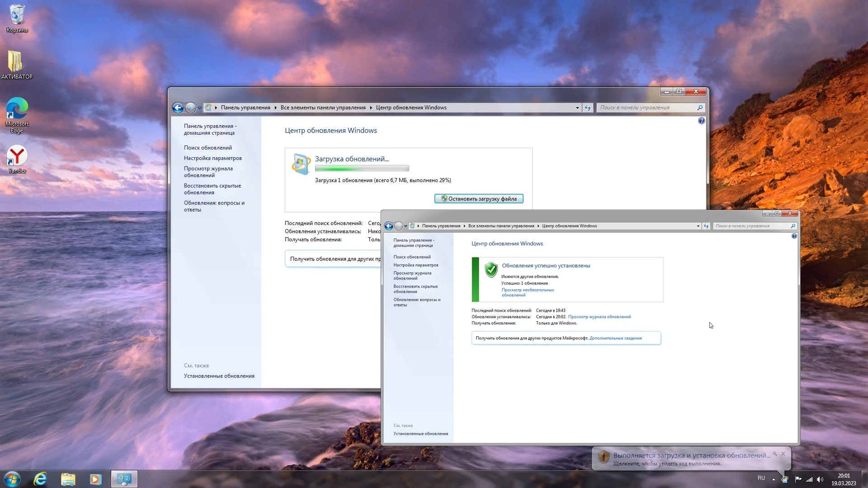
Task: Click the help icon in the front window
Action: pyautogui.click(x=794, y=236)
